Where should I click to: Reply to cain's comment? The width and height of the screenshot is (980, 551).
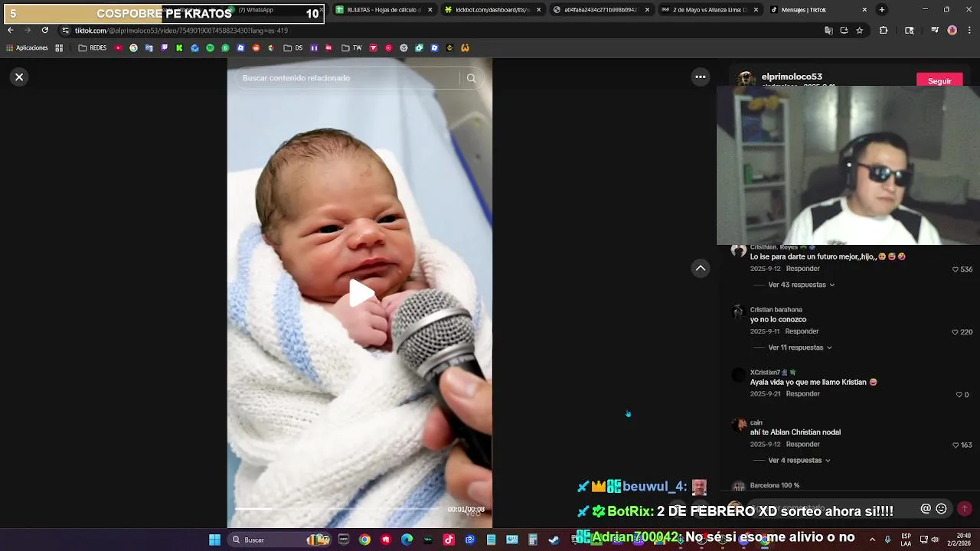click(802, 444)
